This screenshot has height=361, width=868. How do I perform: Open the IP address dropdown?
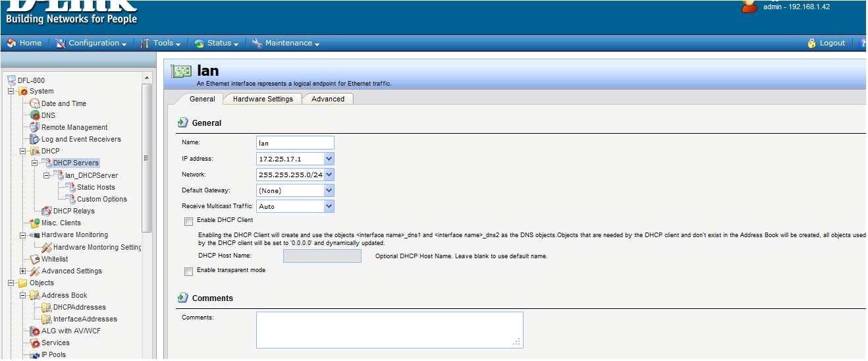(329, 159)
